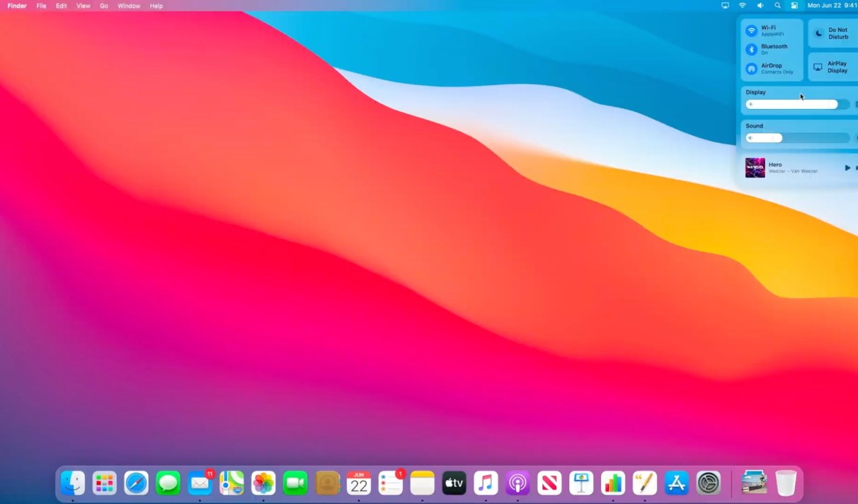Enable Do Not Disturb

point(833,33)
